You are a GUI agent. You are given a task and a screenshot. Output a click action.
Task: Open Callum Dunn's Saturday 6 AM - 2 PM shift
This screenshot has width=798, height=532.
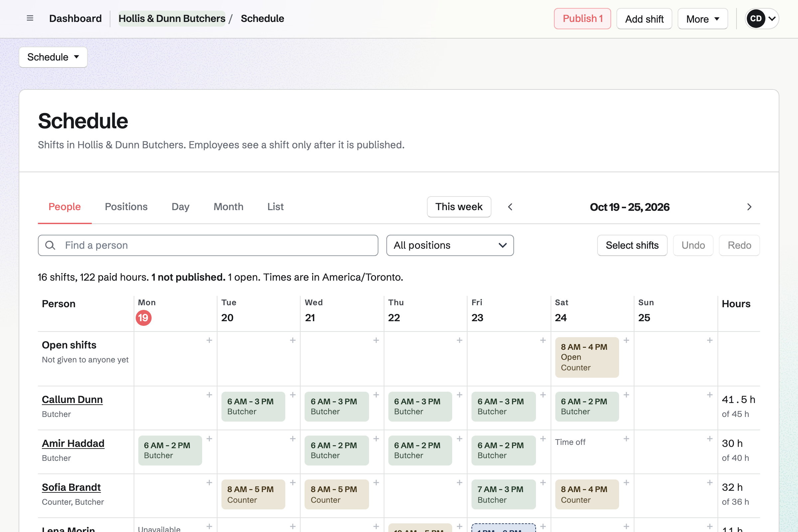(x=587, y=406)
